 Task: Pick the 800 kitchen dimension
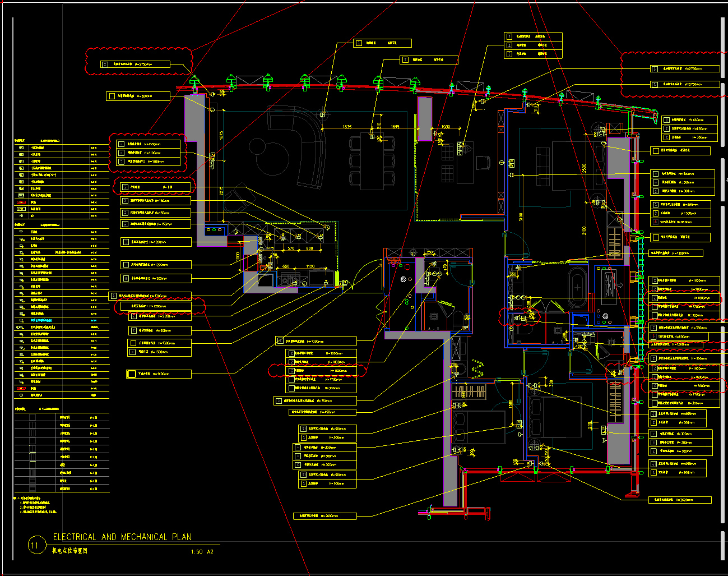[x=309, y=248]
